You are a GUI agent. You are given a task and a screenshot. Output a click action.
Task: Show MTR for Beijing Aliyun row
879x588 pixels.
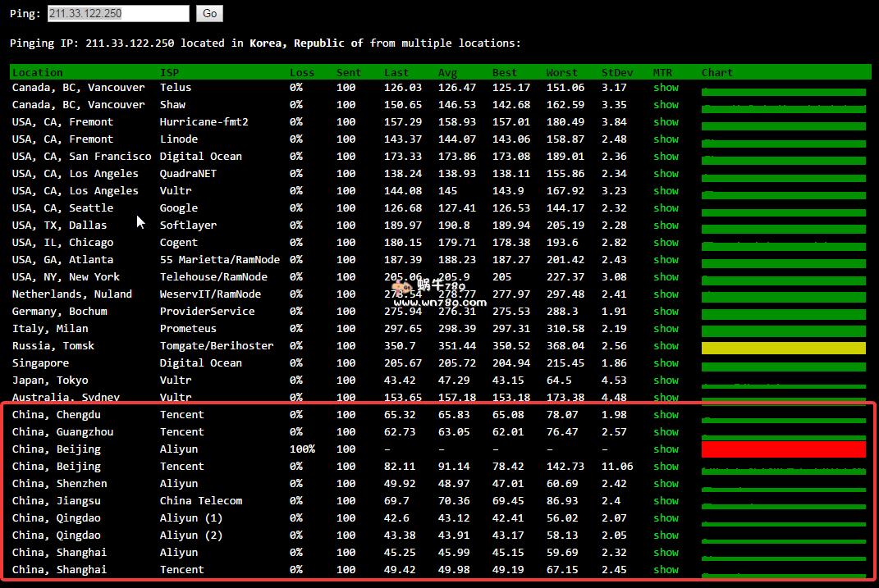pos(666,449)
